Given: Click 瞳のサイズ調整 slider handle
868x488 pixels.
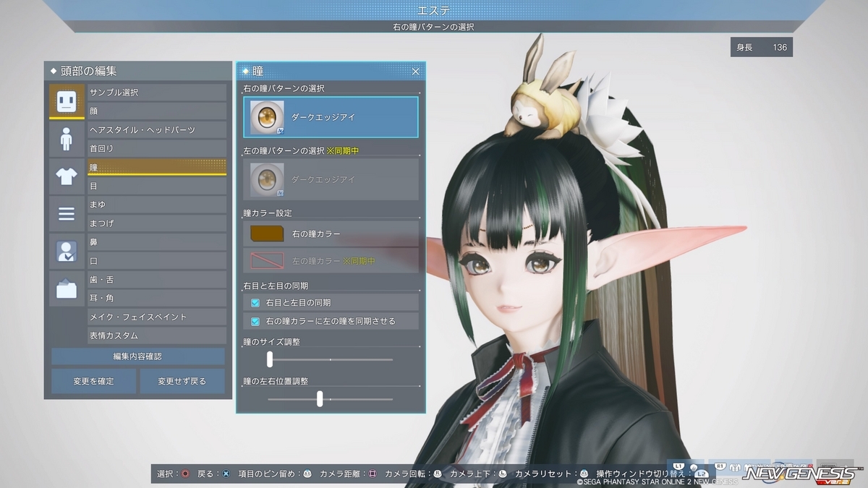Looking at the screenshot, I should (270, 359).
